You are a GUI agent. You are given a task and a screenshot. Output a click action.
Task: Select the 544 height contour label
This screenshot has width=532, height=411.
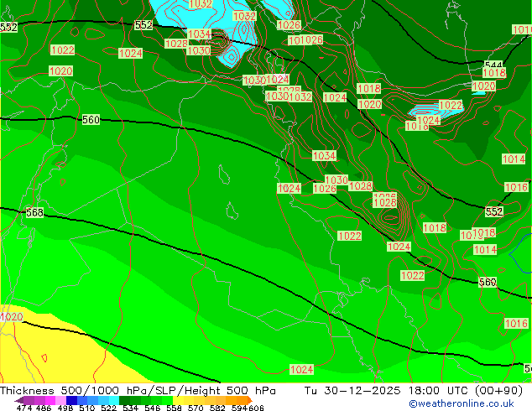[493, 65]
